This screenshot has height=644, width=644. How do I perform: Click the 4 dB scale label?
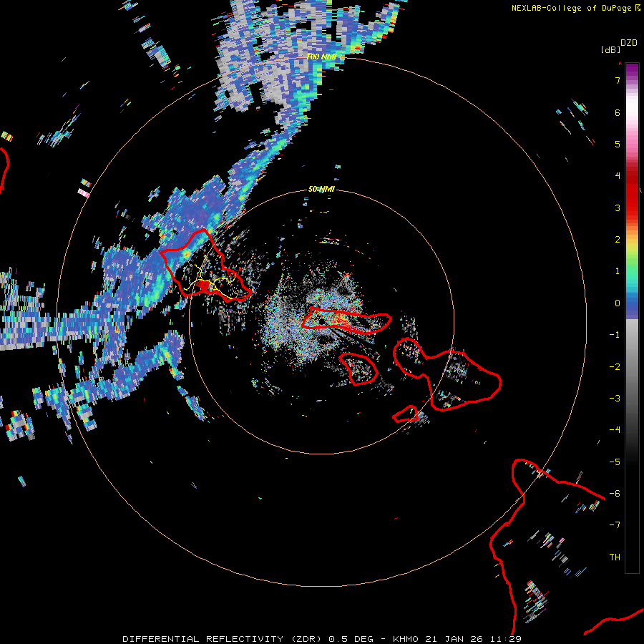(618, 176)
